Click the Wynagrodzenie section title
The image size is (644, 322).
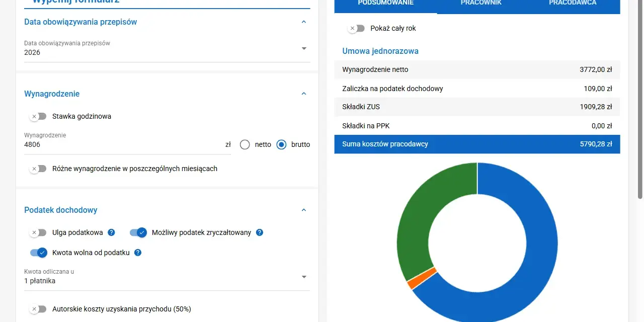(52, 94)
